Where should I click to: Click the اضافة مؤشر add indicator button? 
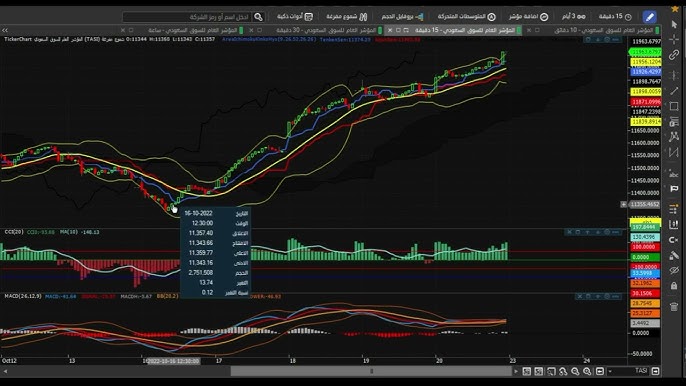click(528, 17)
